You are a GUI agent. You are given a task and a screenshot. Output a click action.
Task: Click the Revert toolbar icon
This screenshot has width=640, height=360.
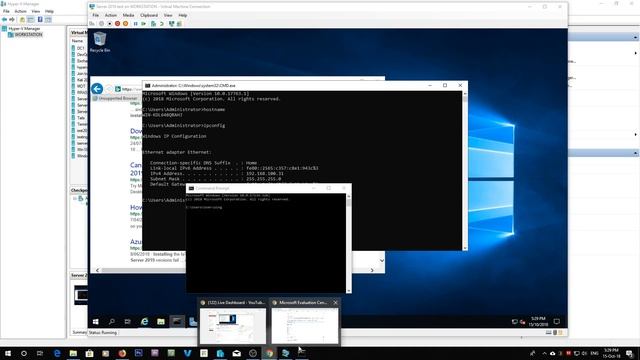pos(162,24)
